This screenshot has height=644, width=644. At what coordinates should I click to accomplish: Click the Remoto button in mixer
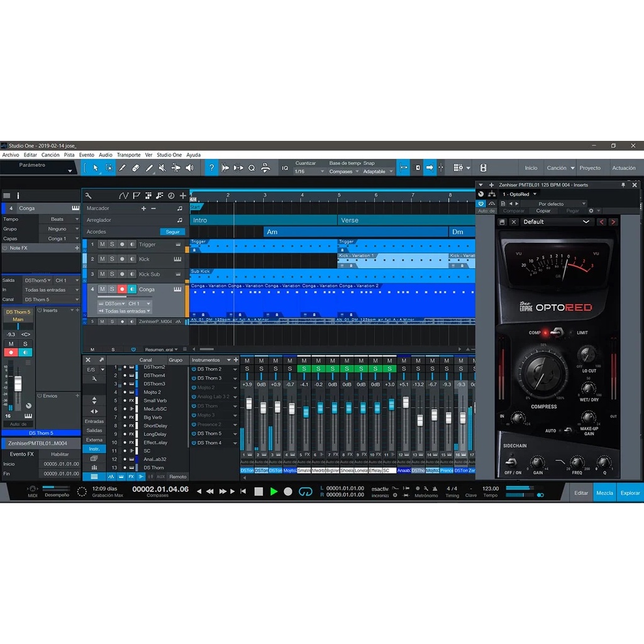pos(178,477)
